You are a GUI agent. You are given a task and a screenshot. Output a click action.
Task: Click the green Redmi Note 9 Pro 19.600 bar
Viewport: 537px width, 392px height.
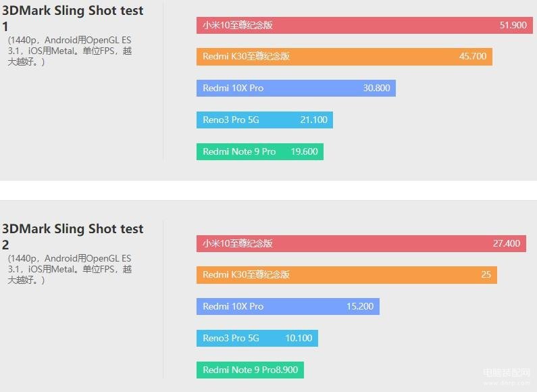click(259, 151)
